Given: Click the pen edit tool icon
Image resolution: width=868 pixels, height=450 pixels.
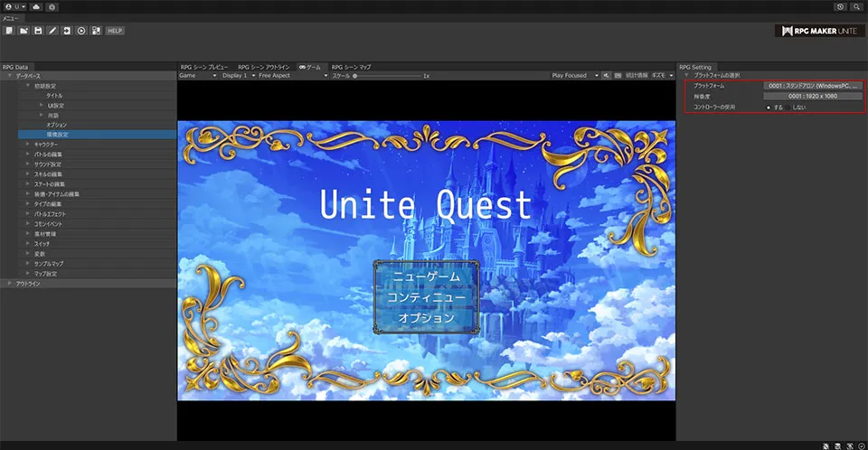Looking at the screenshot, I should (x=52, y=31).
